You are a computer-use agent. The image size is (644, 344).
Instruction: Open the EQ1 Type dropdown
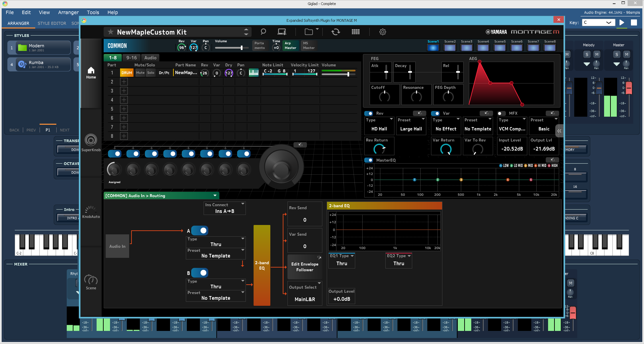342,261
